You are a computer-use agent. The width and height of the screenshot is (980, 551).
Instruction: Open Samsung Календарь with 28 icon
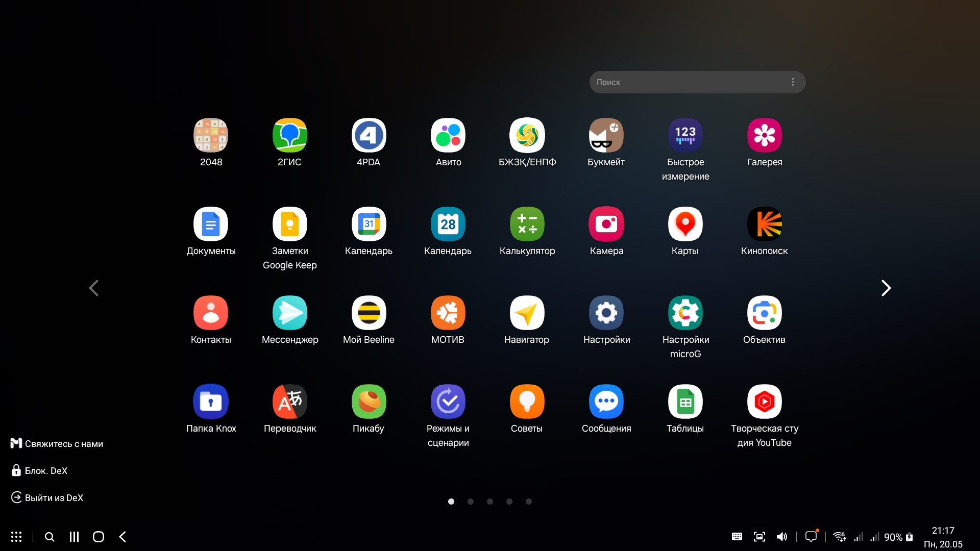[x=448, y=224]
